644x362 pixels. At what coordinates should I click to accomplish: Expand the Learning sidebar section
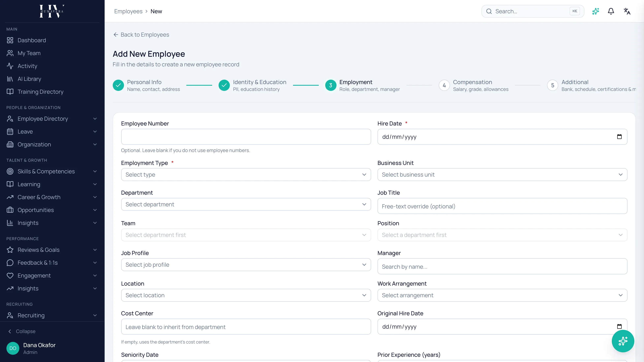(52, 184)
